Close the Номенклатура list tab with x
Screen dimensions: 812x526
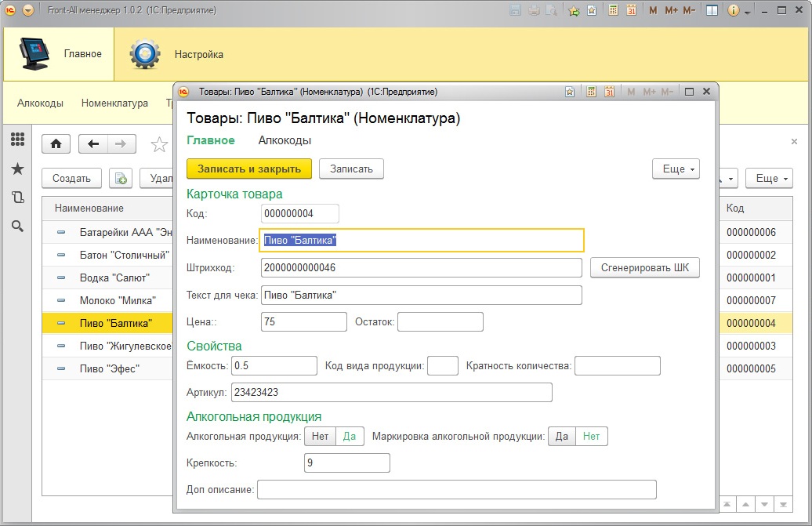(x=794, y=141)
